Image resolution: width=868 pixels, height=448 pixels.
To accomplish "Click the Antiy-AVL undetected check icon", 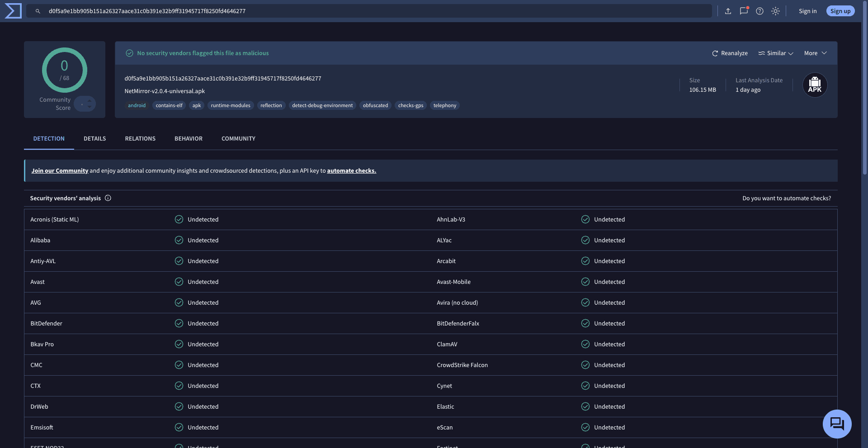I will pos(179,261).
